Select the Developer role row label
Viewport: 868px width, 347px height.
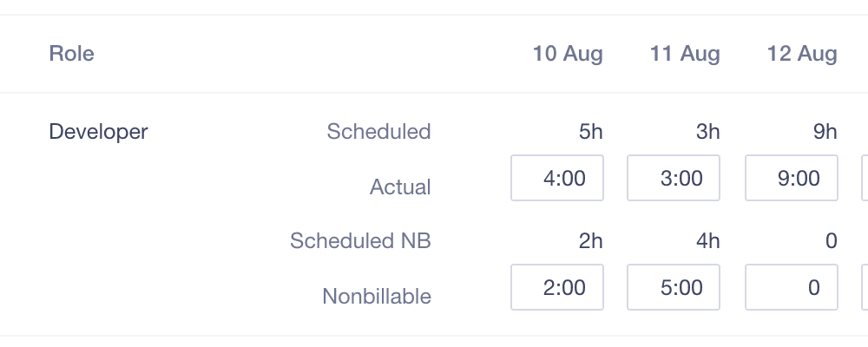(98, 132)
